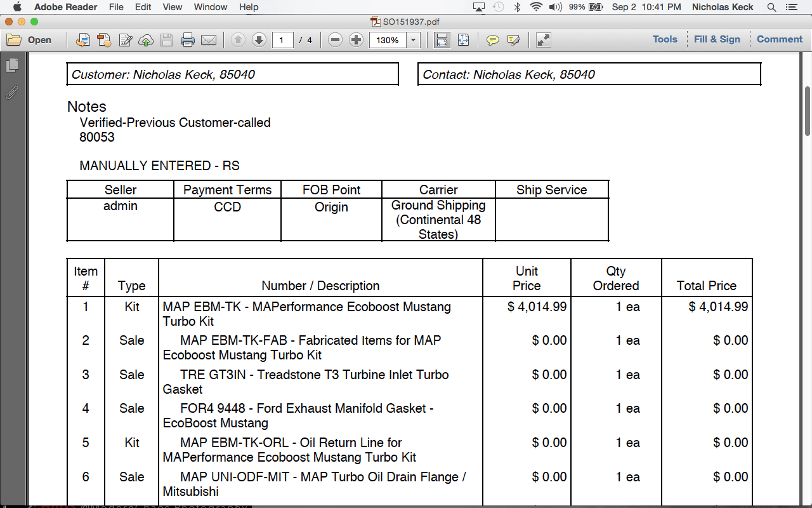Show page thumbnails in the sidebar
Screen dimensions: 812x508
(x=12, y=65)
